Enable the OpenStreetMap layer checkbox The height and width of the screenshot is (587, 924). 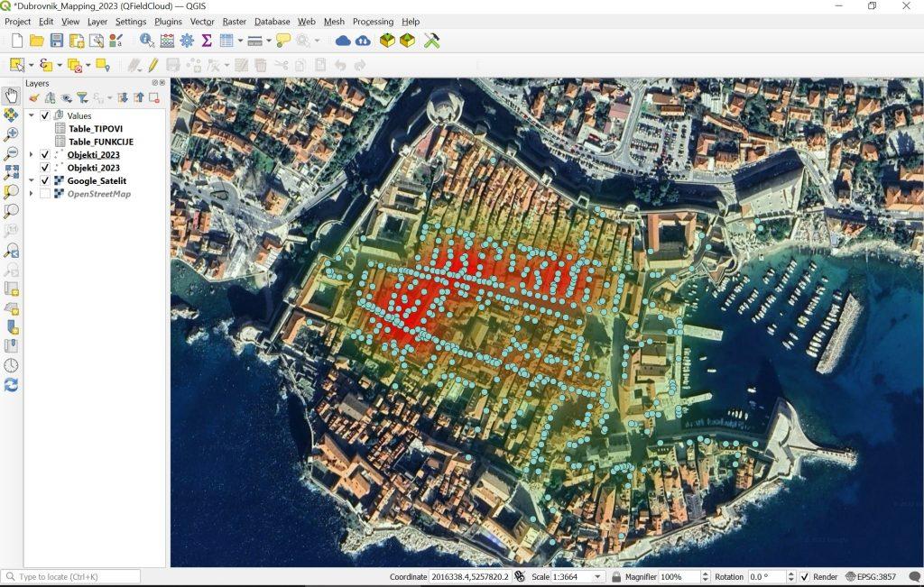coord(45,194)
